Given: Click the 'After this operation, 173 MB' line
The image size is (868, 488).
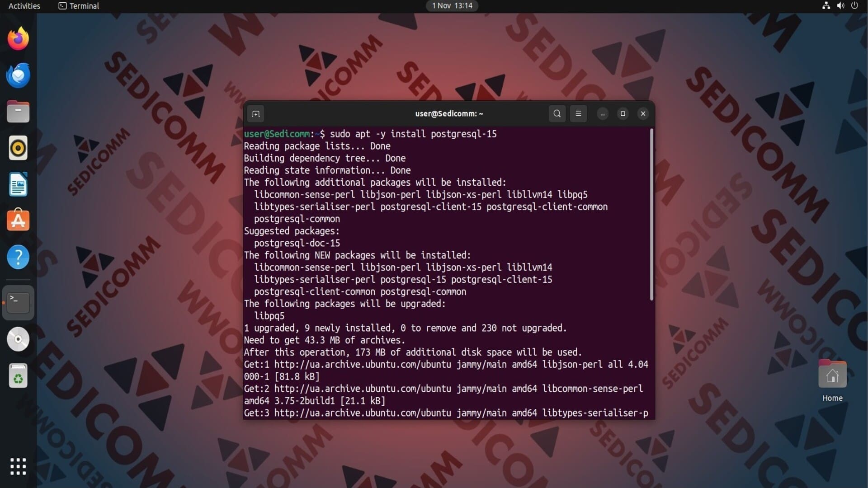Looking at the screenshot, I should click(413, 353).
